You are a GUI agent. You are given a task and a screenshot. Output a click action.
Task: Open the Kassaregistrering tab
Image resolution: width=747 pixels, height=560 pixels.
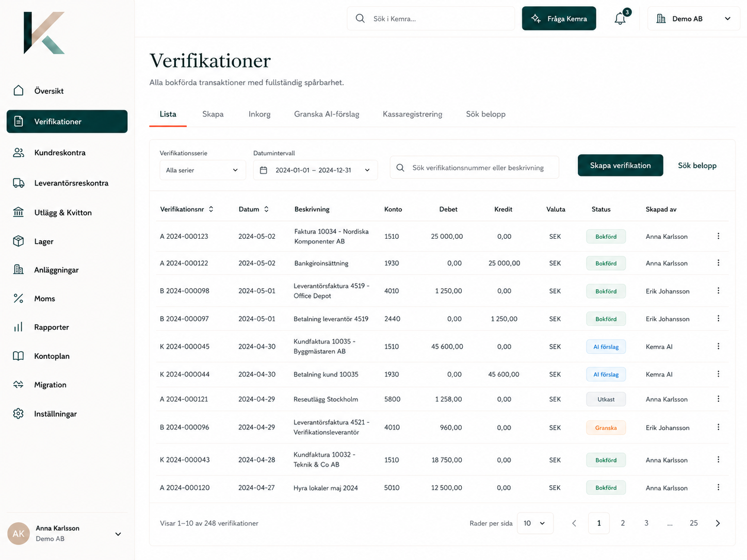click(x=413, y=114)
